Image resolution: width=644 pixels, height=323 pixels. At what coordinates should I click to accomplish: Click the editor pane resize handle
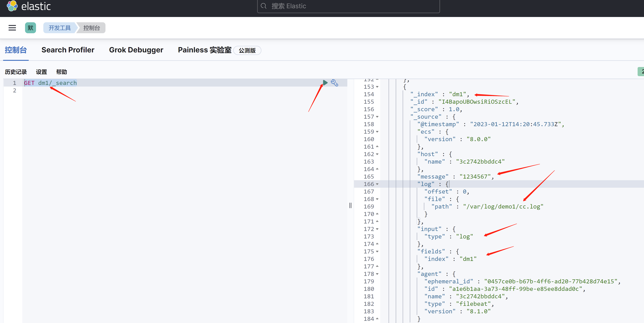point(350,205)
